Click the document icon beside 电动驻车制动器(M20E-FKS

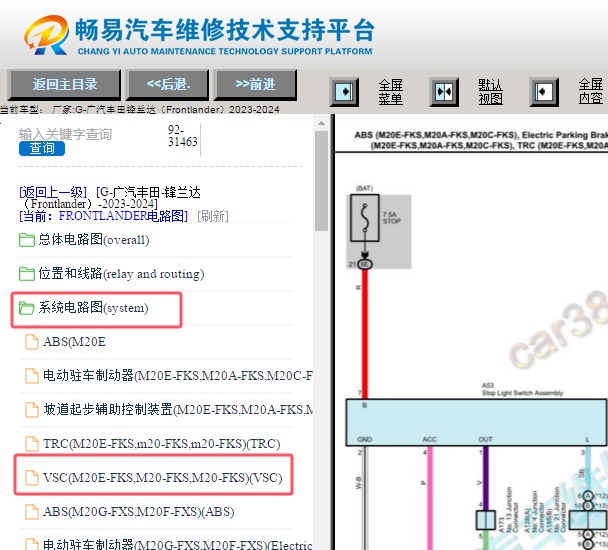pos(32,376)
